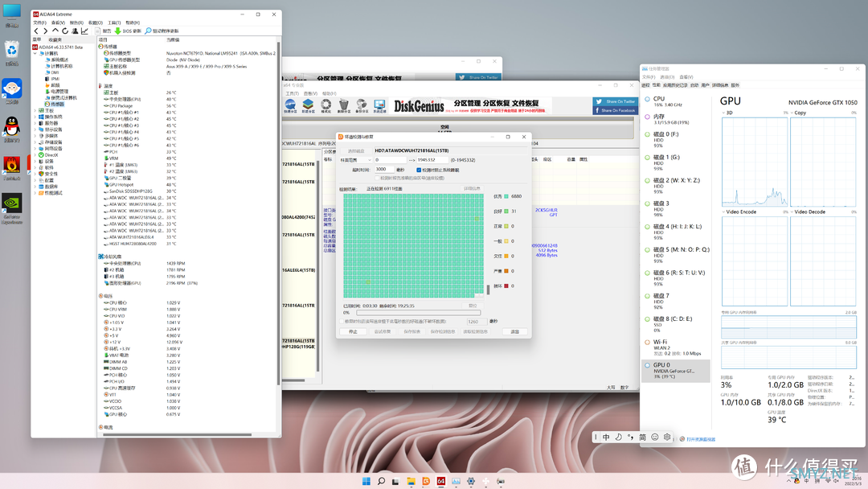The image size is (868, 489).
Task: Toggle IME simplified/traditional 简 button
Action: 643,437
